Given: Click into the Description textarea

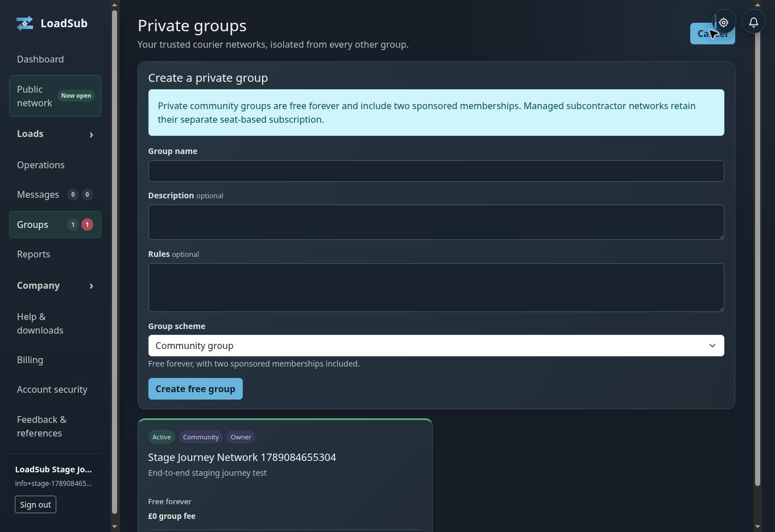Looking at the screenshot, I should [436, 222].
